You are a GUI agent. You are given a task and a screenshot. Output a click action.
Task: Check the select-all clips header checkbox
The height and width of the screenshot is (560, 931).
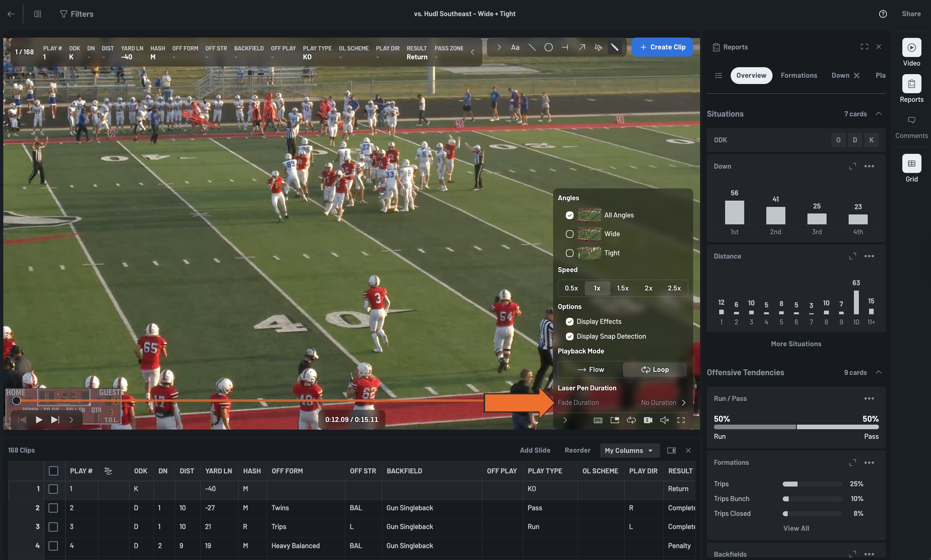click(54, 471)
